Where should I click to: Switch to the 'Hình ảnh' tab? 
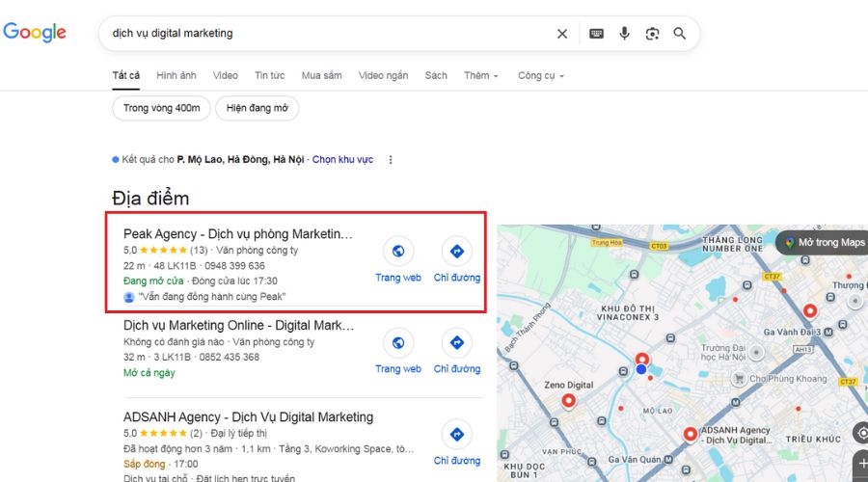tap(176, 75)
